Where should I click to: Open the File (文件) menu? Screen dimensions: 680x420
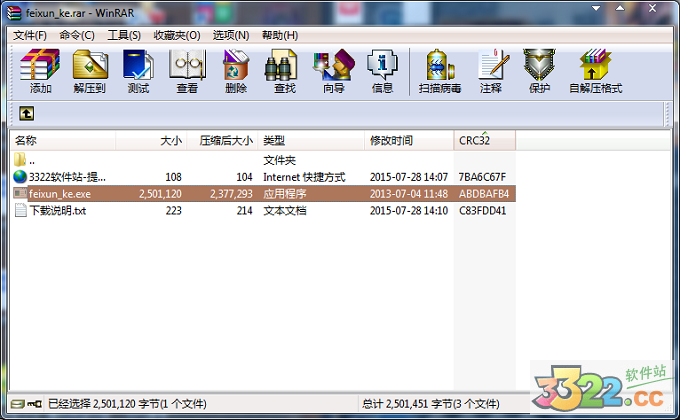(x=29, y=35)
